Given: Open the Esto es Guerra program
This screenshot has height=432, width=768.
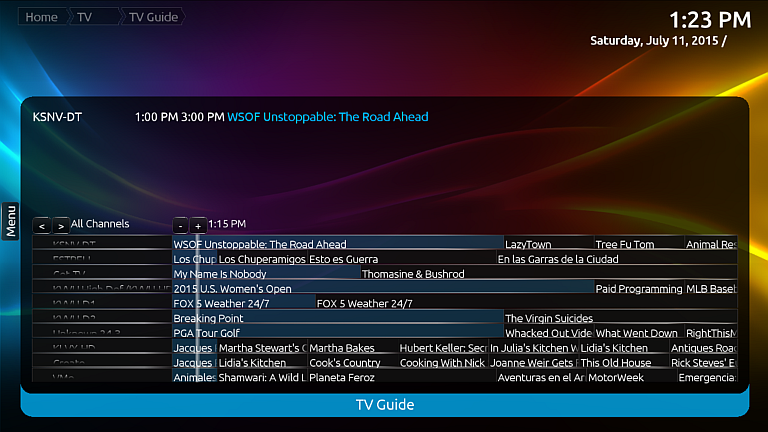Looking at the screenshot, I should click(402, 259).
